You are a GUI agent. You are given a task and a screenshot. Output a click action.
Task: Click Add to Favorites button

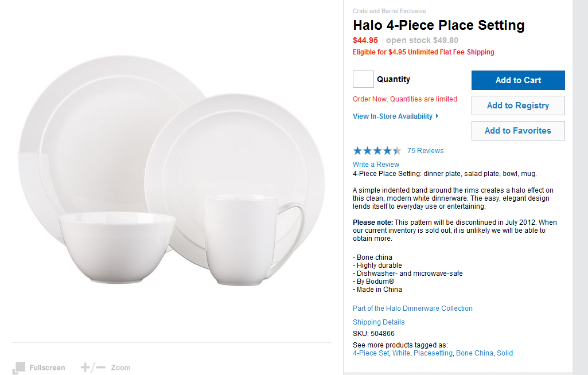[518, 131]
